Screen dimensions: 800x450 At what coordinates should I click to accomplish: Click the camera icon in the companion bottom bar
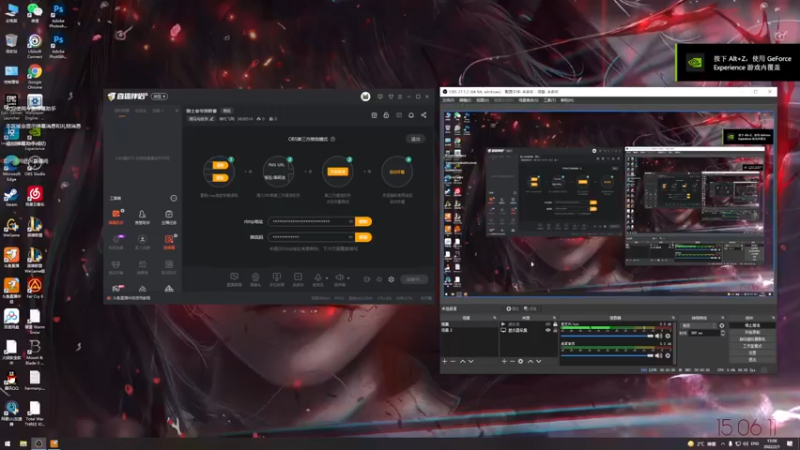[x=255, y=277]
